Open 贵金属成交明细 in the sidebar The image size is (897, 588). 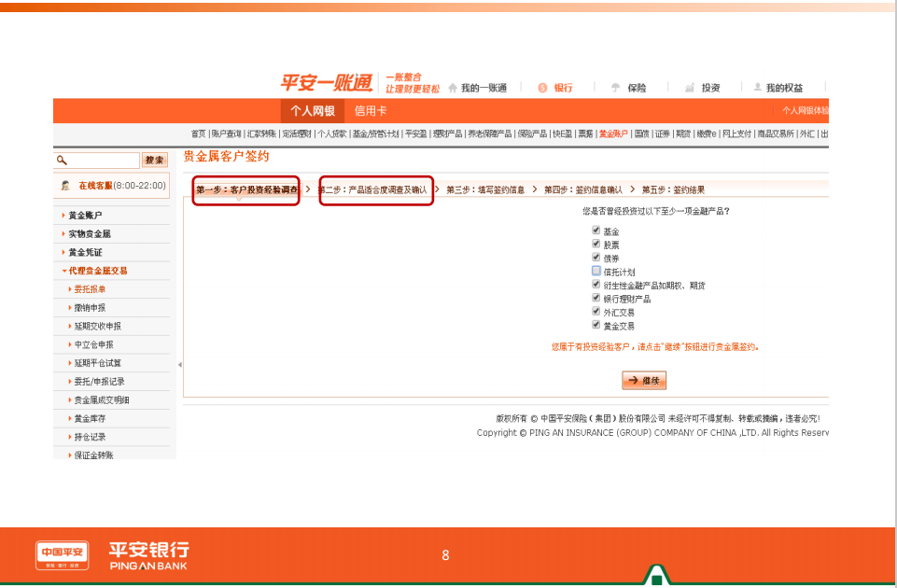[x=101, y=399]
